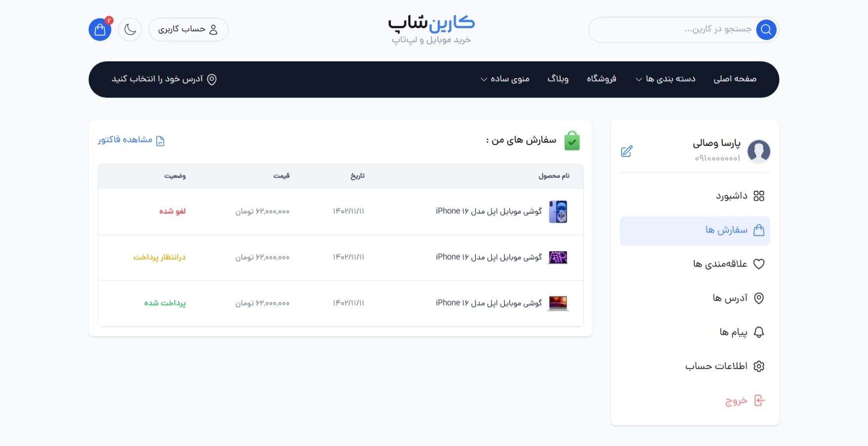Screen dimensions: 868x446
Task: Open صفحه اصلی menu item
Action: click(x=735, y=79)
